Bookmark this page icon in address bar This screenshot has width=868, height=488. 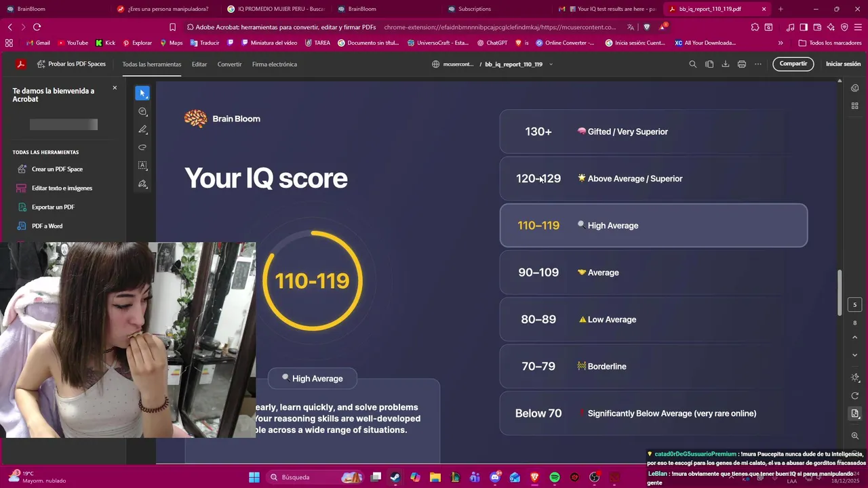(x=172, y=27)
